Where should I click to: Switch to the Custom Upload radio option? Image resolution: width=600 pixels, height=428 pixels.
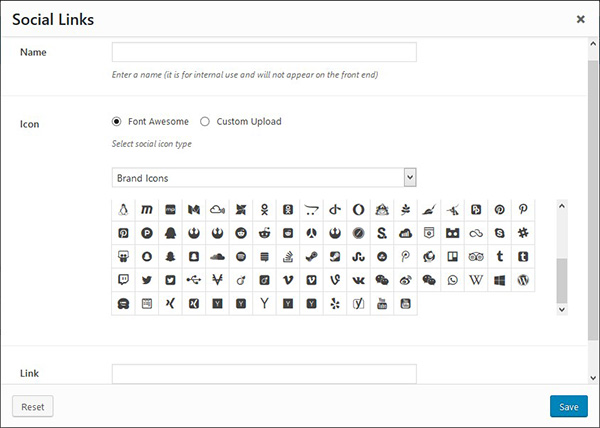(x=205, y=122)
